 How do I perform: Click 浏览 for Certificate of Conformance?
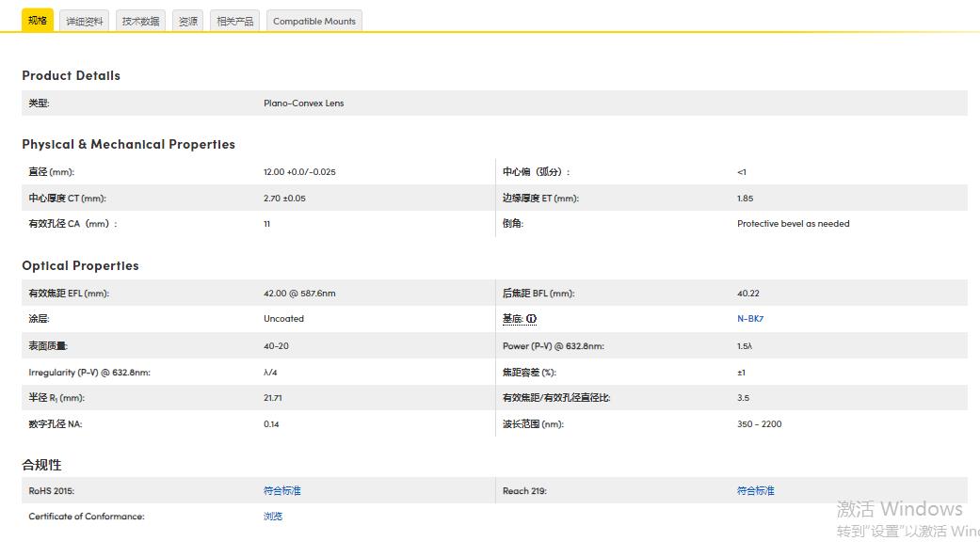click(x=273, y=517)
